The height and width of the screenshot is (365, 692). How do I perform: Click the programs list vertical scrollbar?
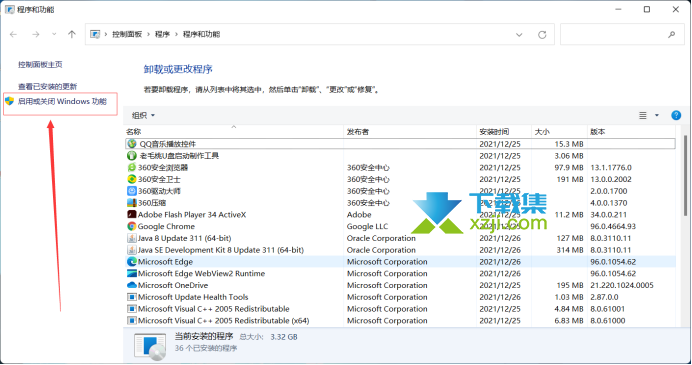point(685,177)
